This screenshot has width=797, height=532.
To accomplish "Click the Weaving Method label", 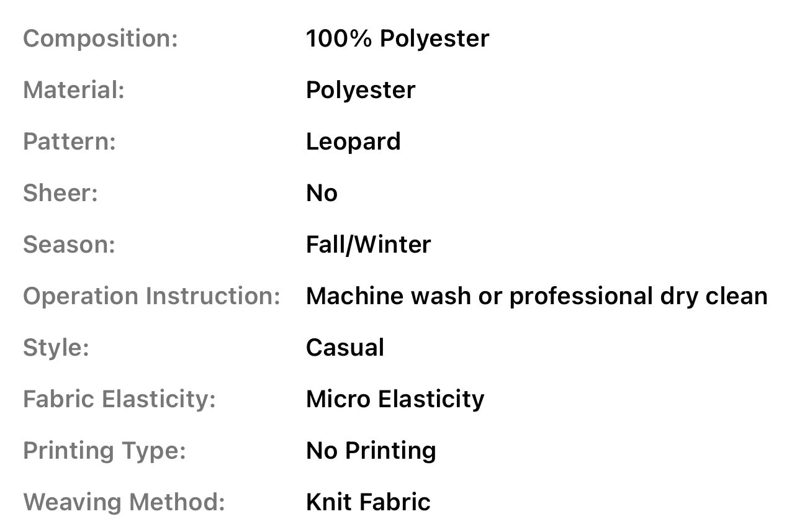I will pyautogui.click(x=124, y=502).
